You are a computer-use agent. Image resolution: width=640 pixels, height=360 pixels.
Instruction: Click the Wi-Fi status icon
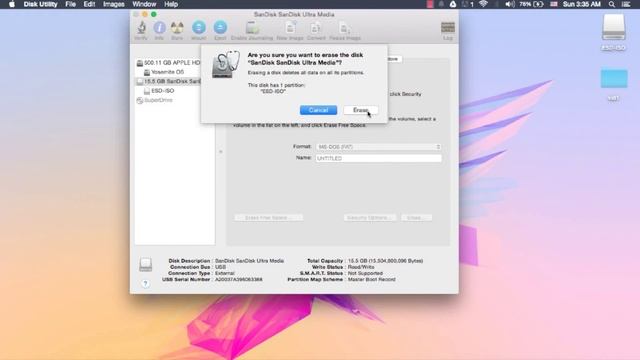pyautogui.click(x=483, y=4)
